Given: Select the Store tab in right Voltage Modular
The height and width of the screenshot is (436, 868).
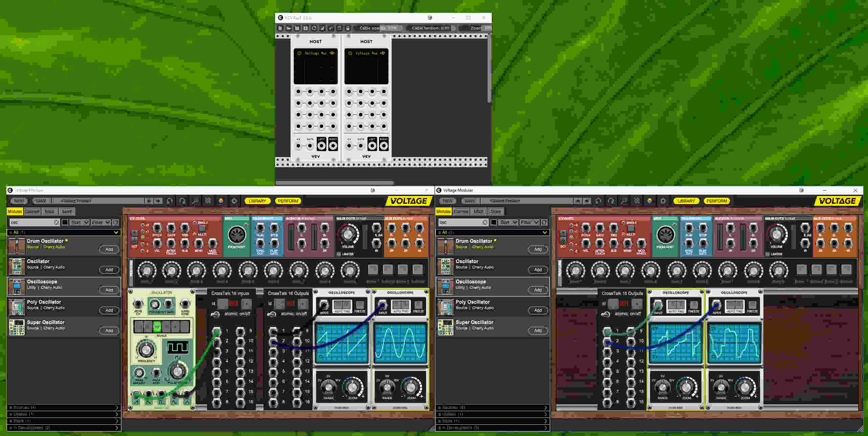Looking at the screenshot, I should (496, 212).
